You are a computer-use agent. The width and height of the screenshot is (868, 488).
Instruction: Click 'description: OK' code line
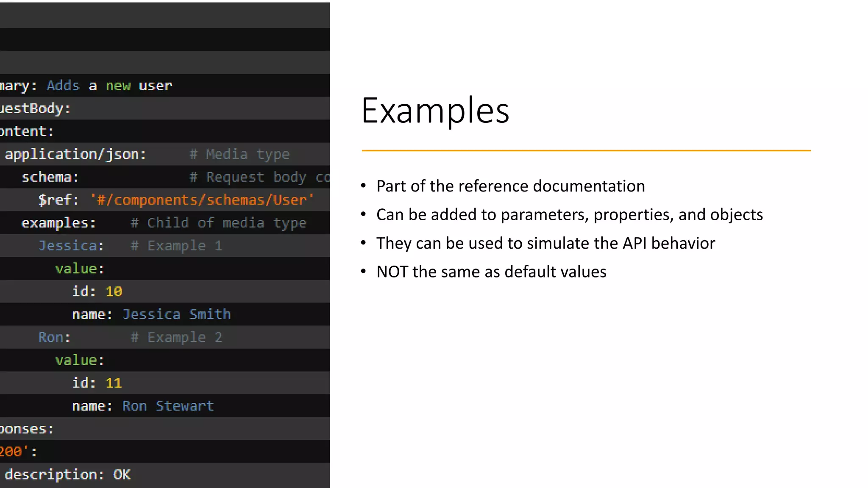67,474
